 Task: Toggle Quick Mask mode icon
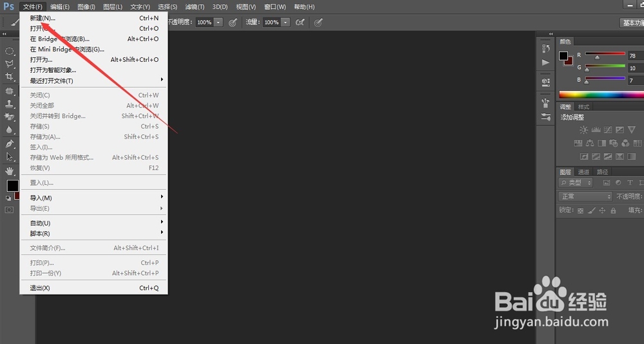pyautogui.click(x=9, y=210)
